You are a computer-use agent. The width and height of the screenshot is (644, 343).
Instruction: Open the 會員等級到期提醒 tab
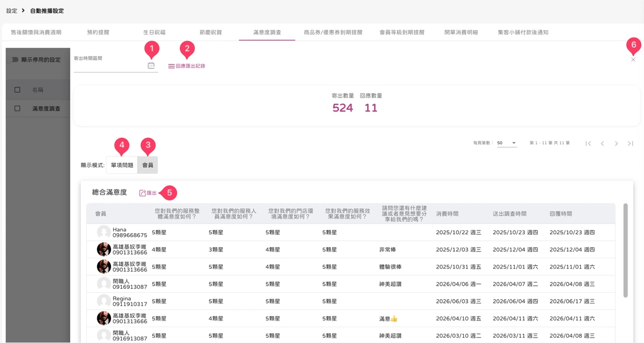click(401, 32)
